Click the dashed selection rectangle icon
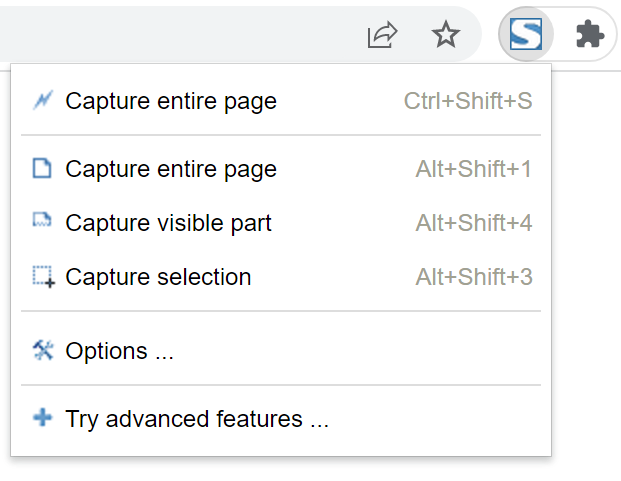621x481 pixels. (43, 277)
